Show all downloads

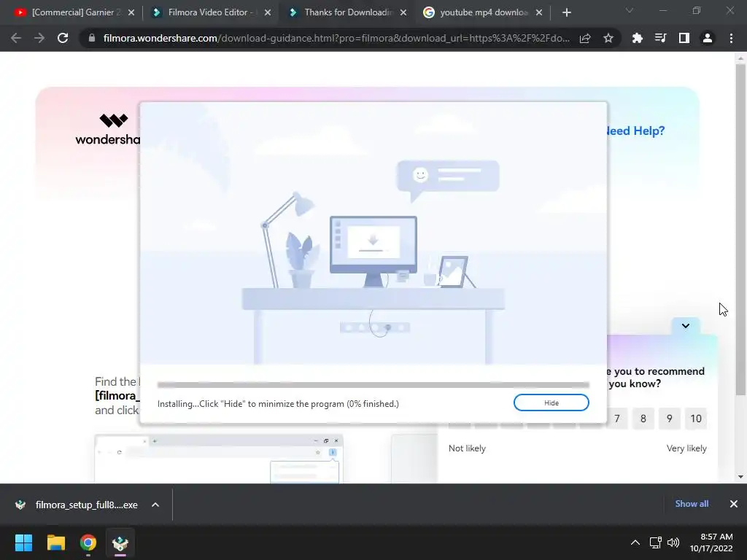coord(692,504)
